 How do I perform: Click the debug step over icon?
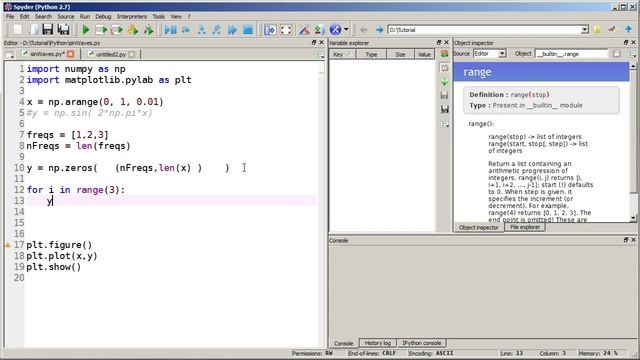[x=186, y=30]
